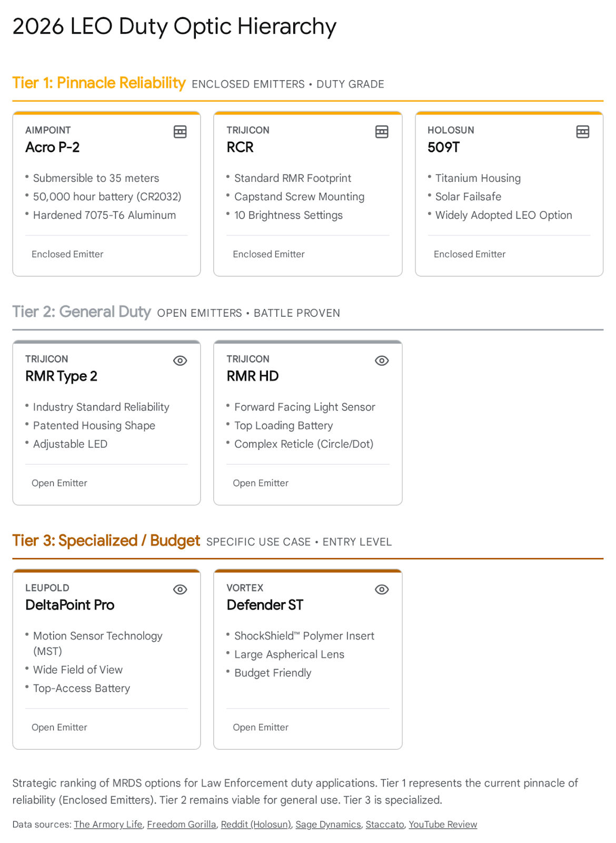Click the eye icon on RMR HD card

382,360
